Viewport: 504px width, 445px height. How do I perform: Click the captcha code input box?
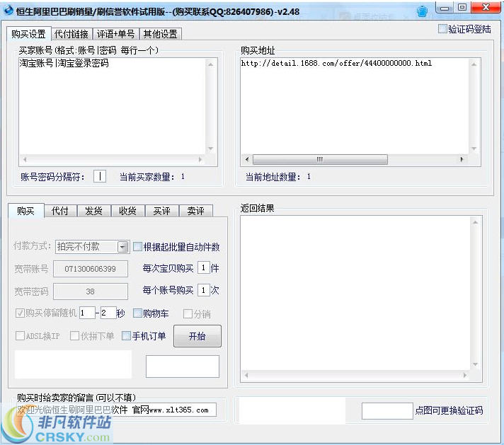pos(183,366)
